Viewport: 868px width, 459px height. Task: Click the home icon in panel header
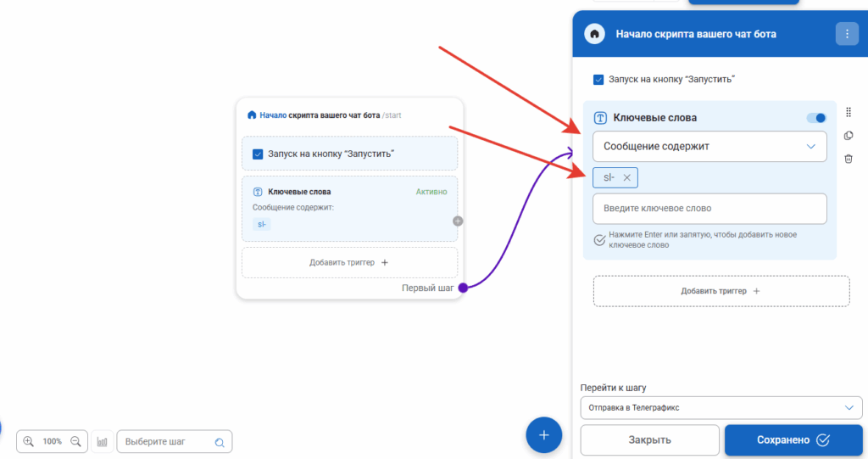pos(595,34)
